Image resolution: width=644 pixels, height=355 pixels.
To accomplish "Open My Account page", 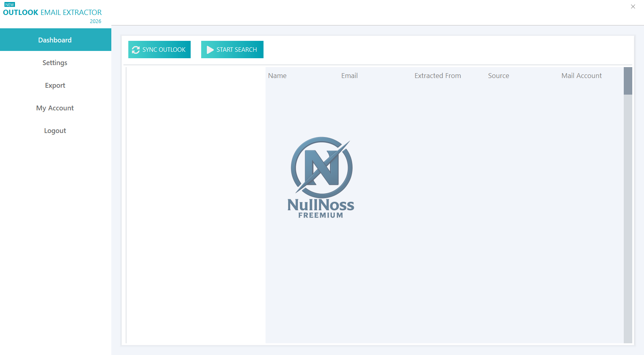I will [x=55, y=108].
